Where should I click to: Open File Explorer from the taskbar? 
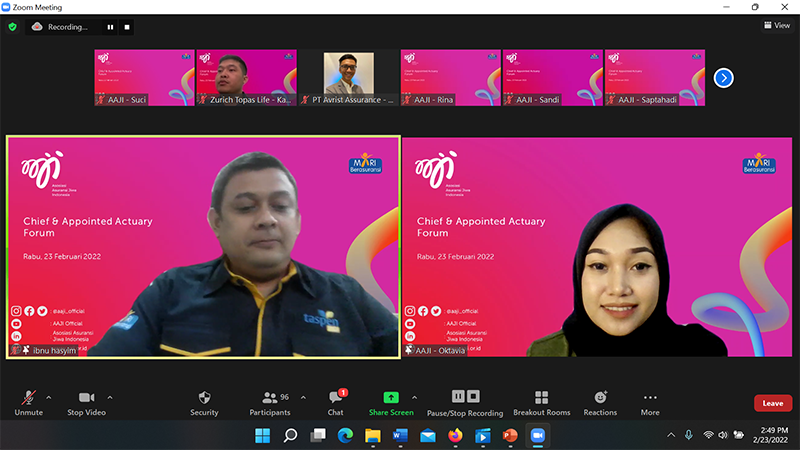[373, 436]
